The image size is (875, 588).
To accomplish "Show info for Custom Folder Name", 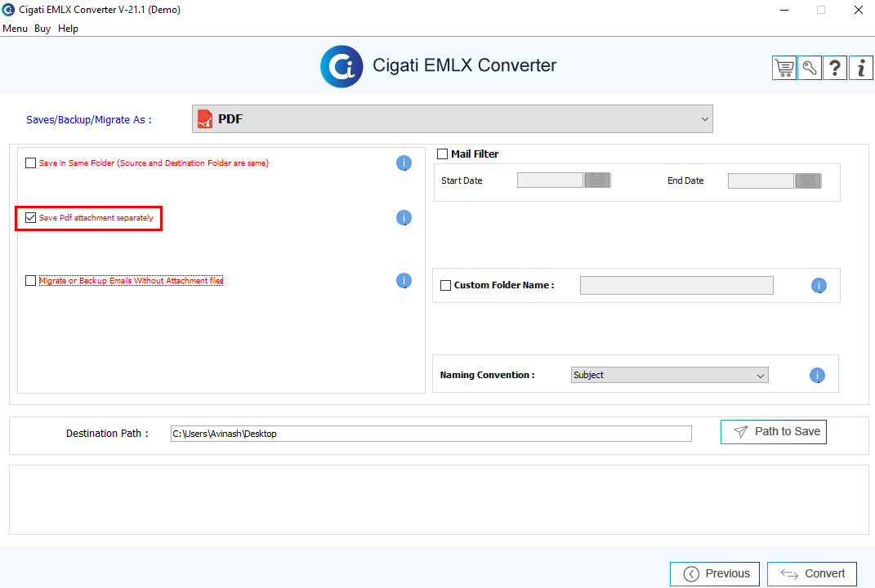I will click(819, 286).
